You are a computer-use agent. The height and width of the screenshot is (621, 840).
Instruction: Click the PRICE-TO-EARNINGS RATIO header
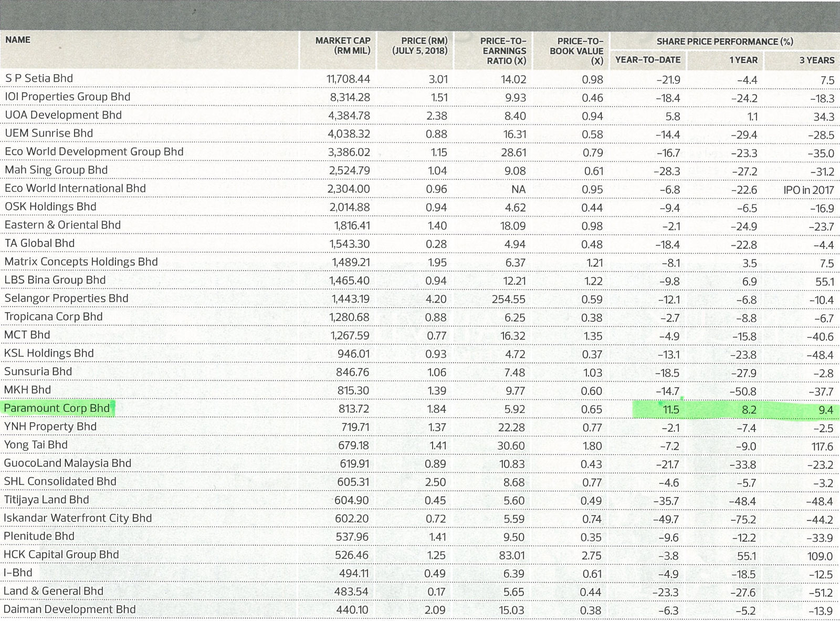(x=503, y=51)
